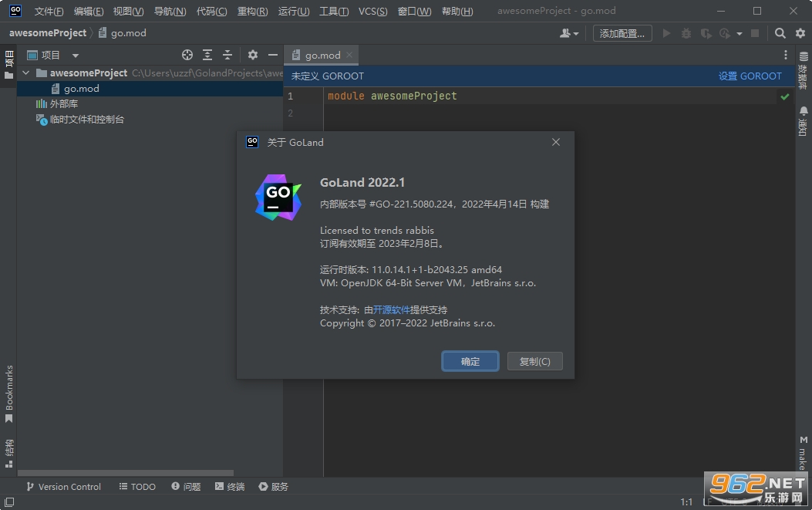This screenshot has height=510, width=812.
Task: Open the 帮助(H) menu
Action: 457,11
